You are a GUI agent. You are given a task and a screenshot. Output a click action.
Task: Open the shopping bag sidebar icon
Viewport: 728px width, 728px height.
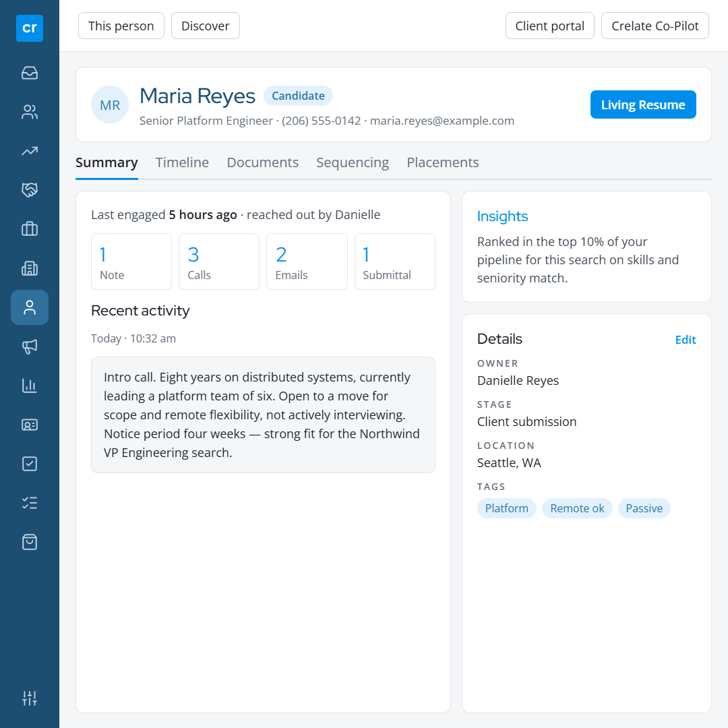click(30, 542)
